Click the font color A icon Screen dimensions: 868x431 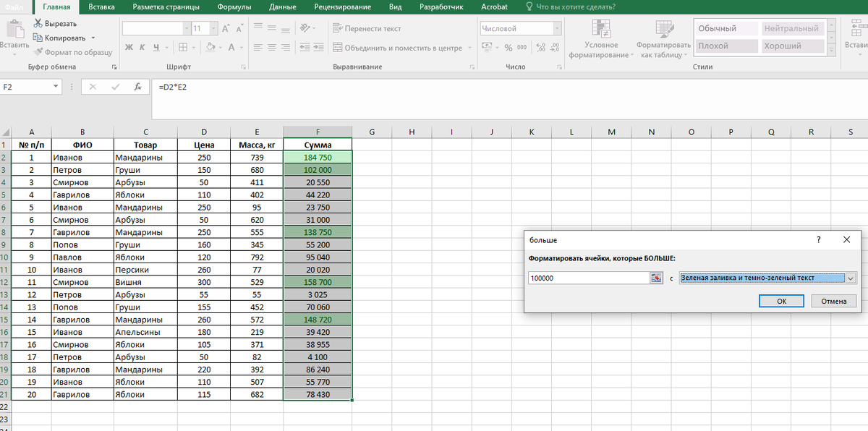tap(231, 48)
